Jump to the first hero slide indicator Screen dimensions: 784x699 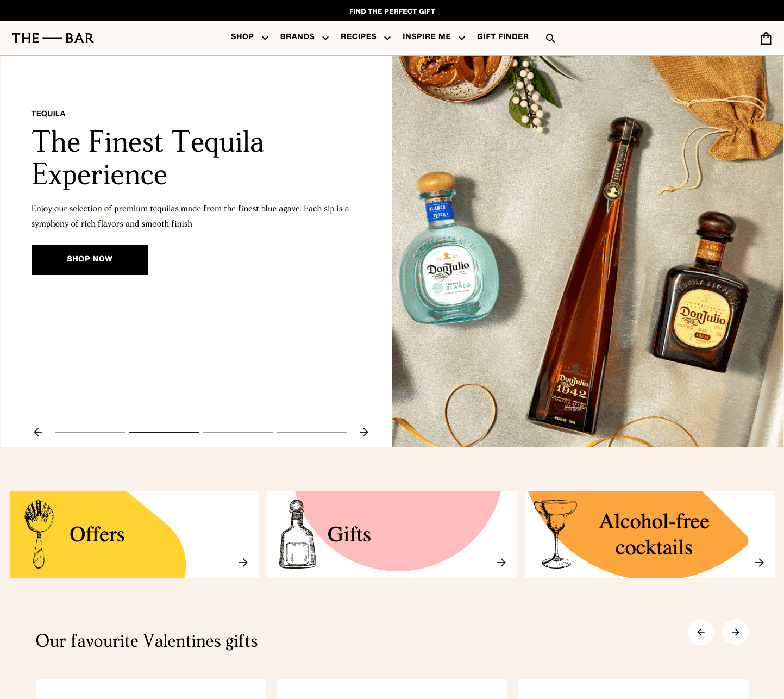coord(90,432)
